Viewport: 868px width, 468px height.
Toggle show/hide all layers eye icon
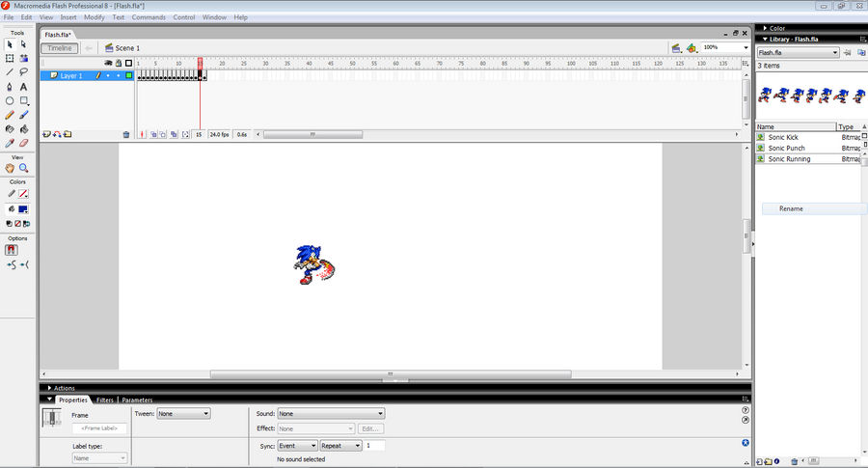click(x=108, y=63)
